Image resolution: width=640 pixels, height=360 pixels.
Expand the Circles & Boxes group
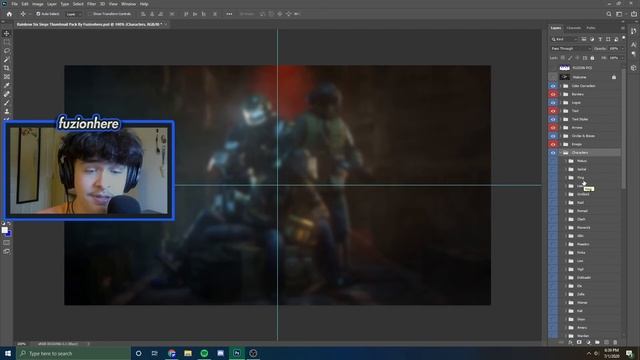click(560, 136)
